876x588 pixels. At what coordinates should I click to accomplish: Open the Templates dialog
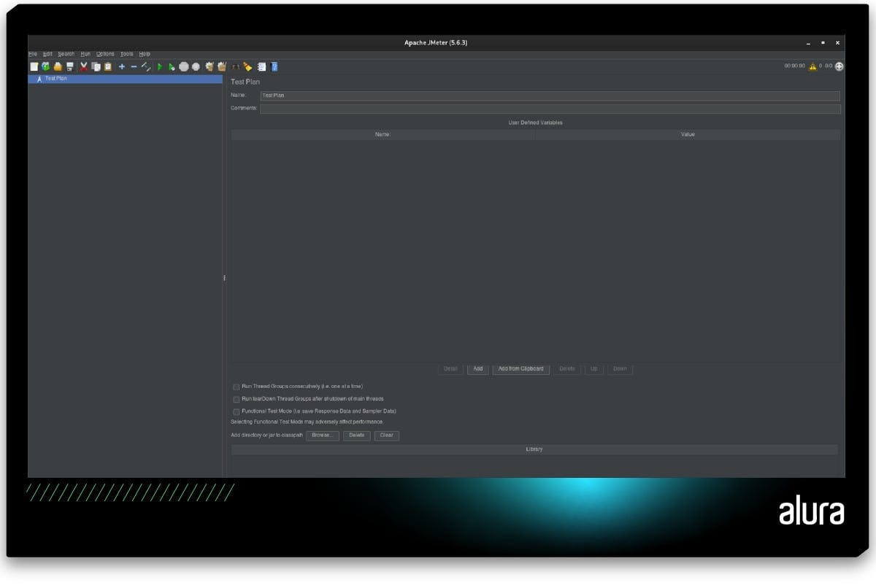pos(45,66)
